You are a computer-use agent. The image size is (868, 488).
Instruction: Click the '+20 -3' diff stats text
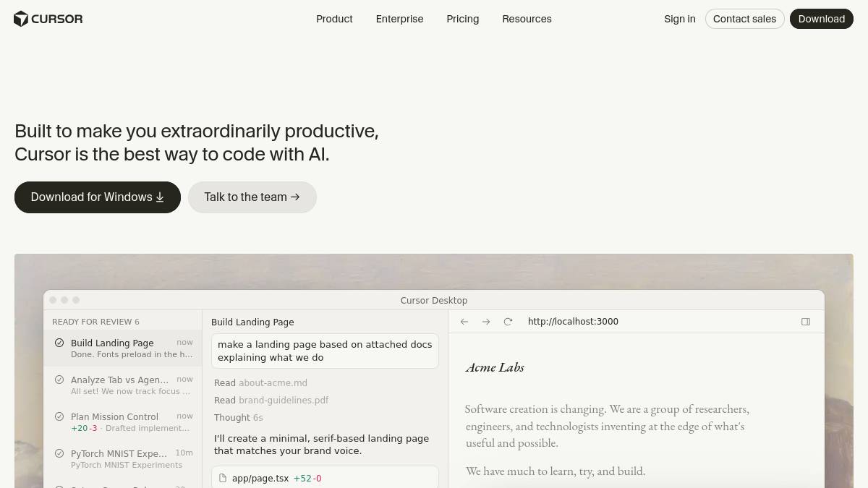tap(84, 428)
